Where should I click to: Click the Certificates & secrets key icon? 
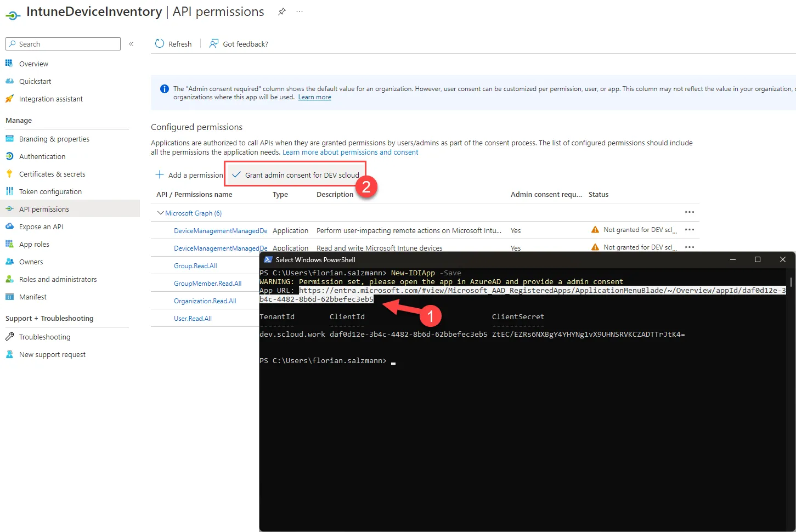pyautogui.click(x=9, y=174)
